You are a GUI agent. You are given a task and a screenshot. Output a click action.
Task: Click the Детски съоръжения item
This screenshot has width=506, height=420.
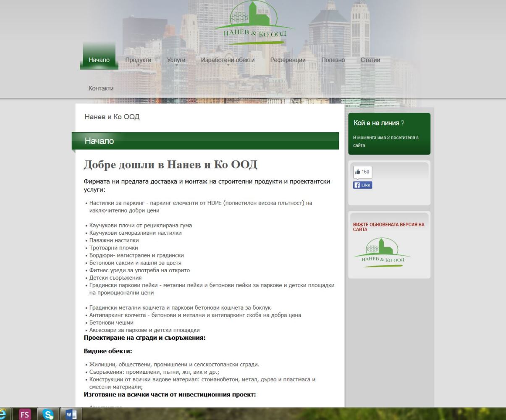(x=115, y=278)
